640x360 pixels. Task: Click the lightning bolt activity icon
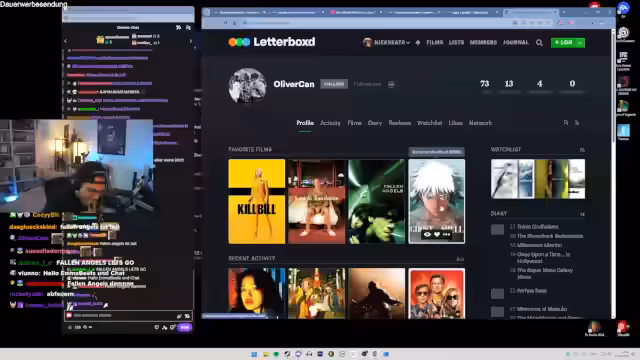[418, 42]
